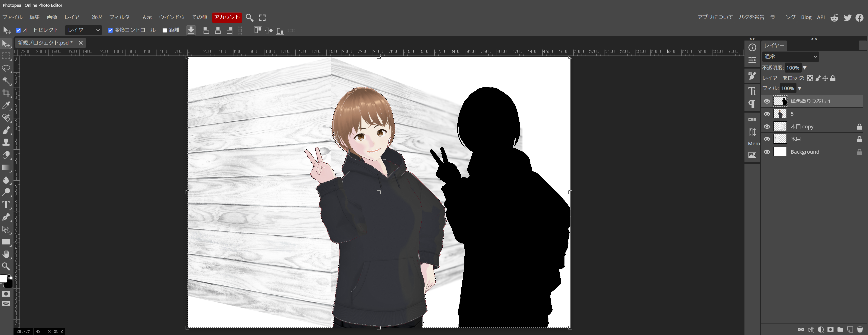Hide the Background layer
This screenshot has width=868, height=335.
pos(767,152)
